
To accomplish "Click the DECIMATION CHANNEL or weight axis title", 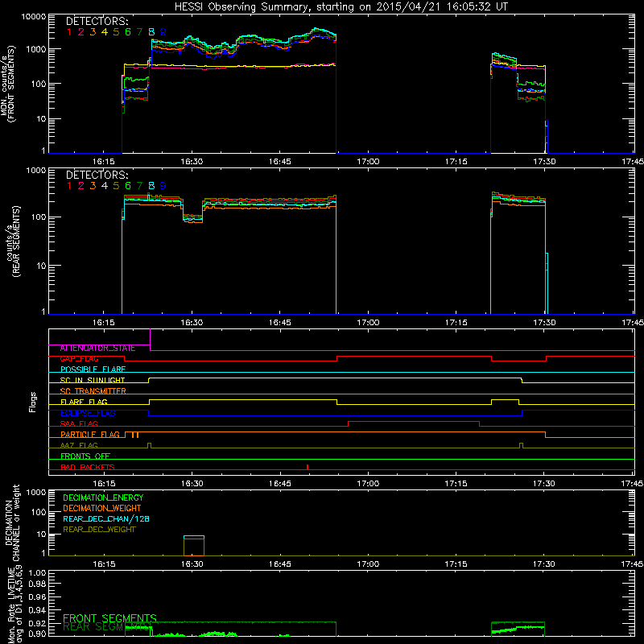I will point(12,522).
